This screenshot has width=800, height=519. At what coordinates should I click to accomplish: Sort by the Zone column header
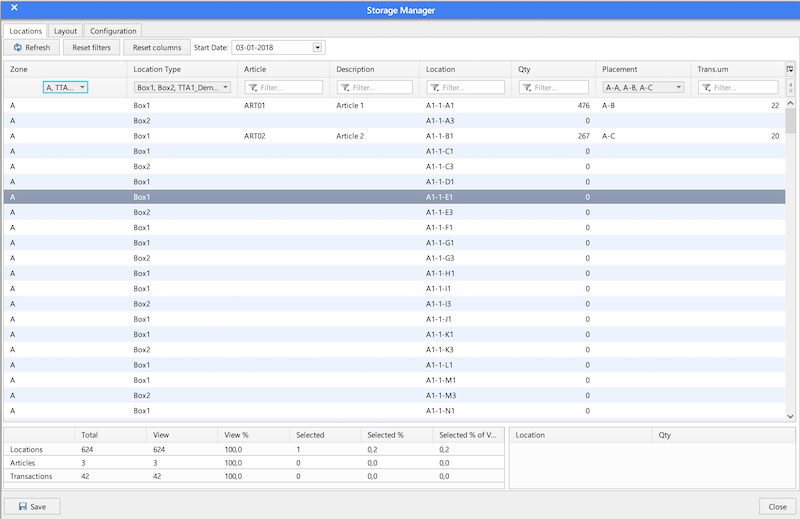(65, 69)
